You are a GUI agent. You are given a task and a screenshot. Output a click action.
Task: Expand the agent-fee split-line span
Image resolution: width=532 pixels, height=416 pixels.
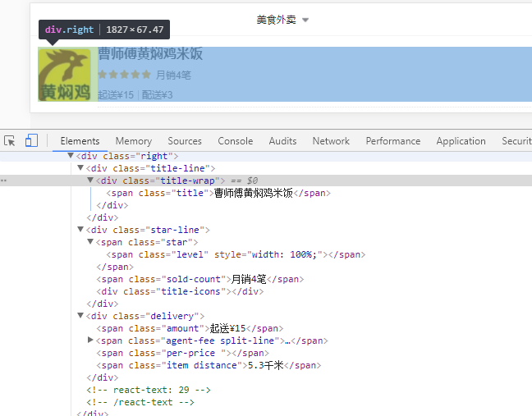pyautogui.click(x=90, y=340)
